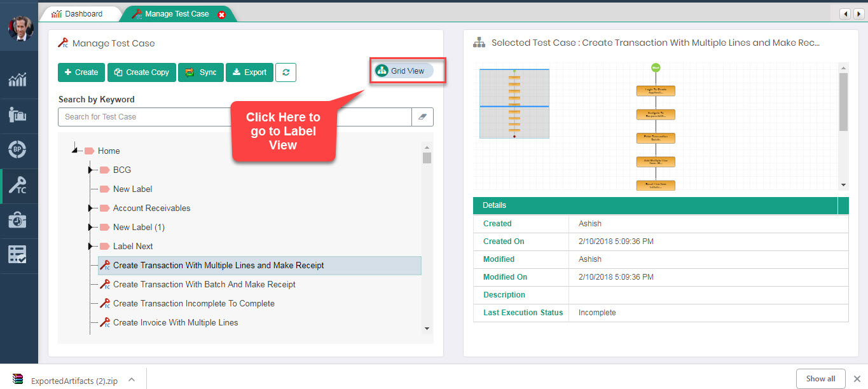Click the Home label tag icon
The width and height of the screenshot is (868, 389).
[x=89, y=151]
